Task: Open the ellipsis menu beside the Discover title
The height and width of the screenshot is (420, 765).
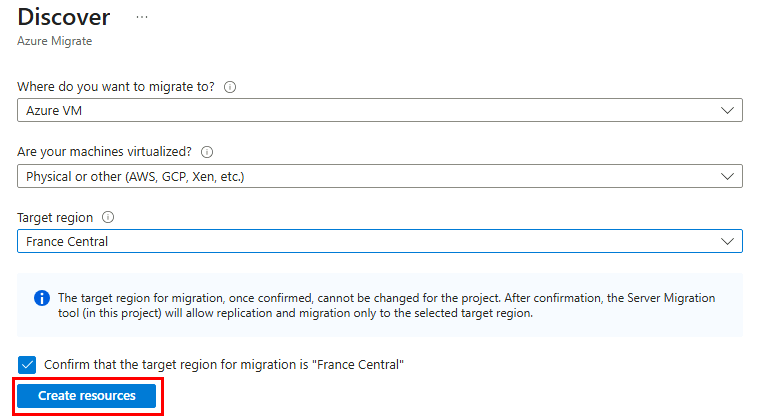Action: (x=142, y=17)
